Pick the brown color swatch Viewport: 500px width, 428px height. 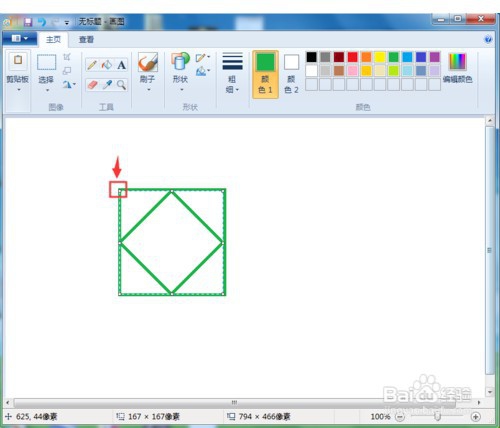339,71
